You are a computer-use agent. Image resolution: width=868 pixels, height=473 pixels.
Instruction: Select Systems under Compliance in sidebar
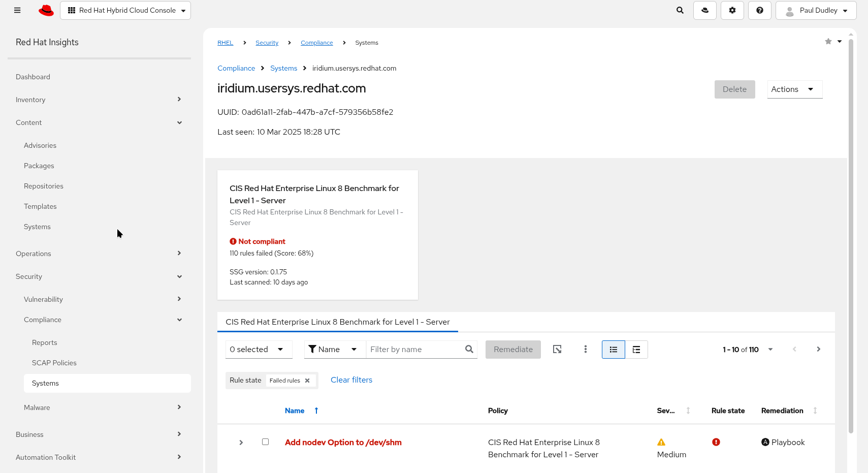107,383
